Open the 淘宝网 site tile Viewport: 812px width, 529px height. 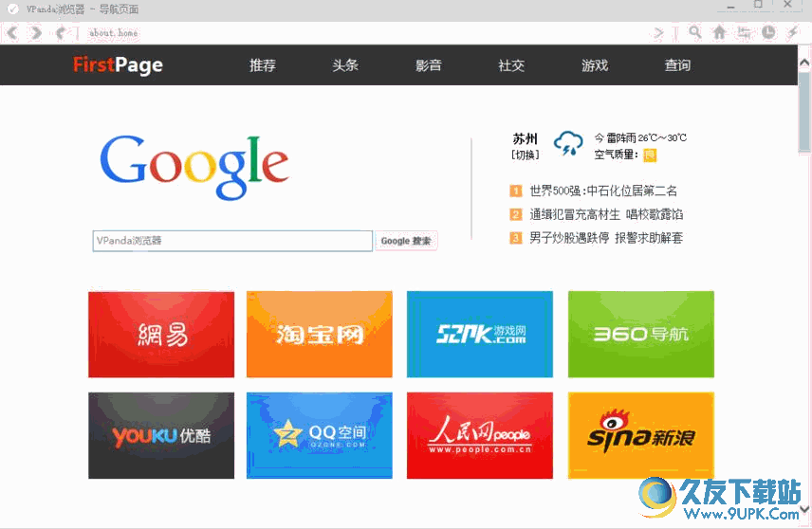[320, 335]
